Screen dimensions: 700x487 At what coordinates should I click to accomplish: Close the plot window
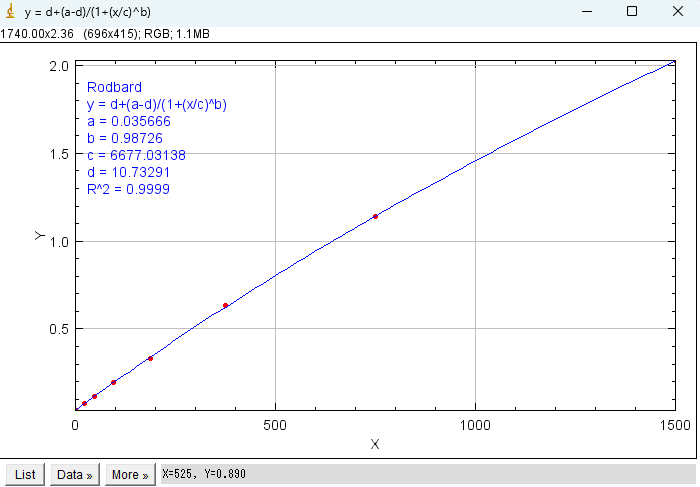(677, 11)
